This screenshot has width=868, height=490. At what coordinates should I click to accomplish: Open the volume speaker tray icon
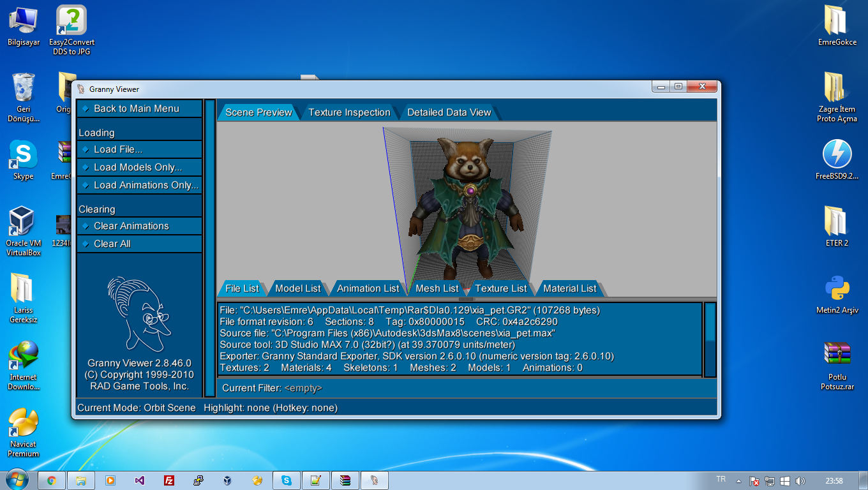point(800,481)
